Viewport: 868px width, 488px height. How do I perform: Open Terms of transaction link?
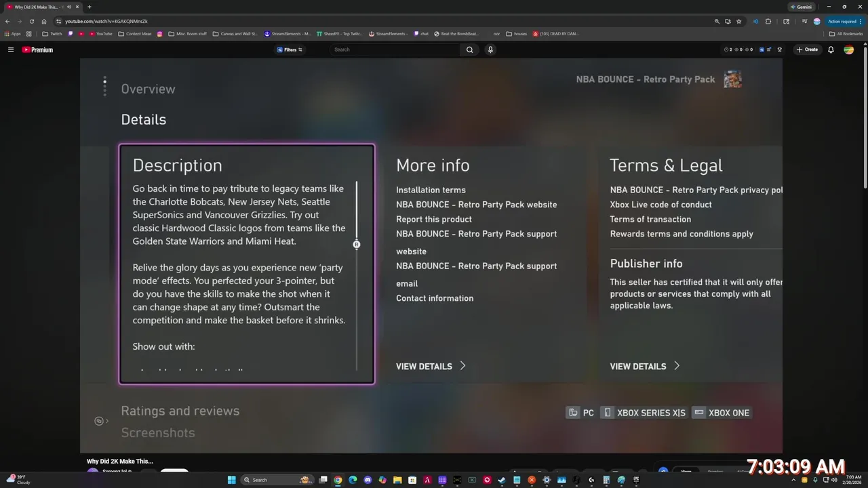point(650,219)
